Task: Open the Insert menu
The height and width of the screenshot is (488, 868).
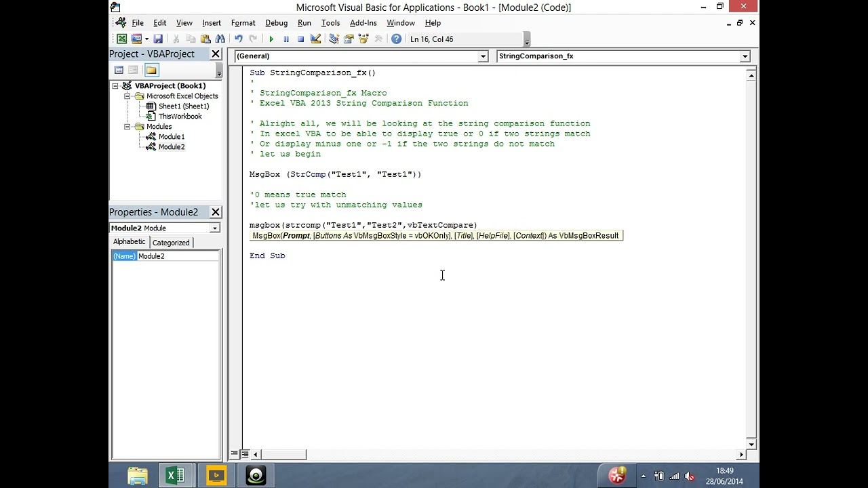Action: point(212,23)
